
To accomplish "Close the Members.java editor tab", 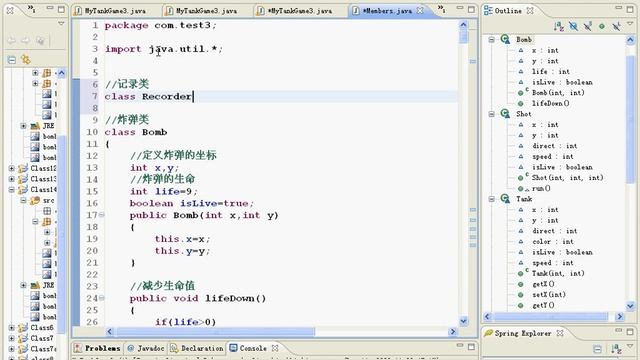I will (x=420, y=10).
